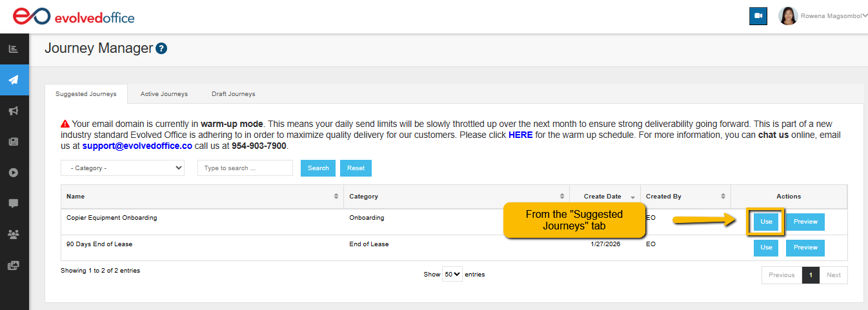Open the Category filter dropdown
This screenshot has width=868, height=310.
123,168
